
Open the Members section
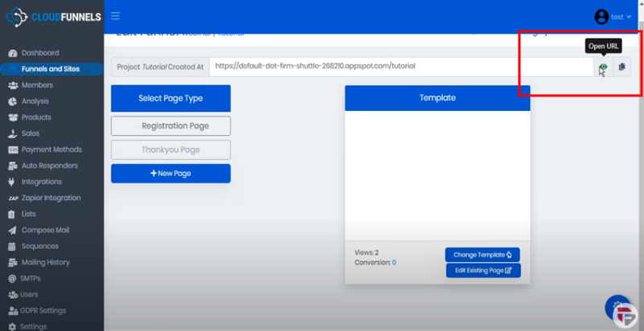[37, 85]
